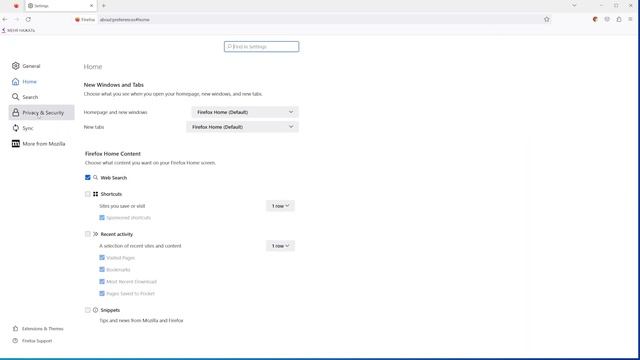
Task: Click the Home house icon in the sidebar
Action: [16, 82]
